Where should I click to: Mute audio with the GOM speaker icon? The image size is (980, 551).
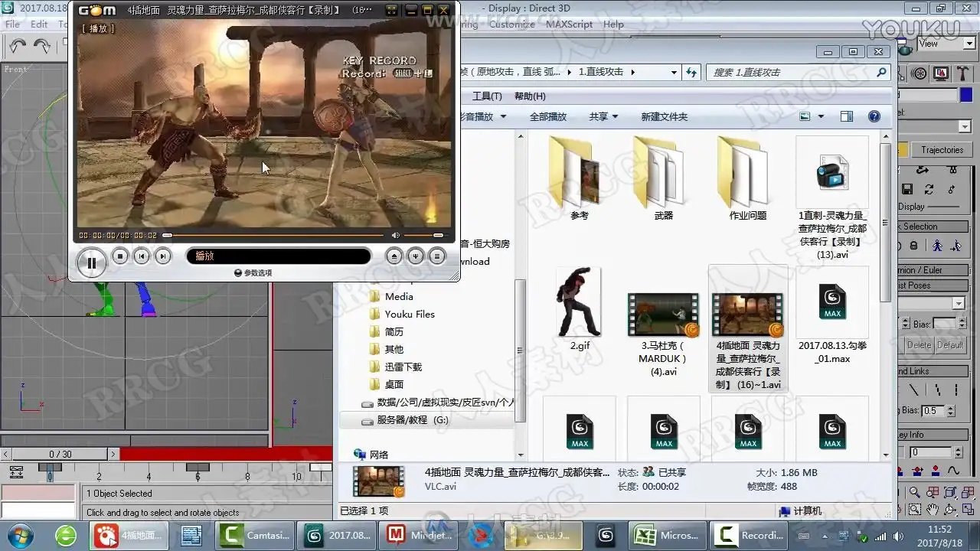(395, 235)
